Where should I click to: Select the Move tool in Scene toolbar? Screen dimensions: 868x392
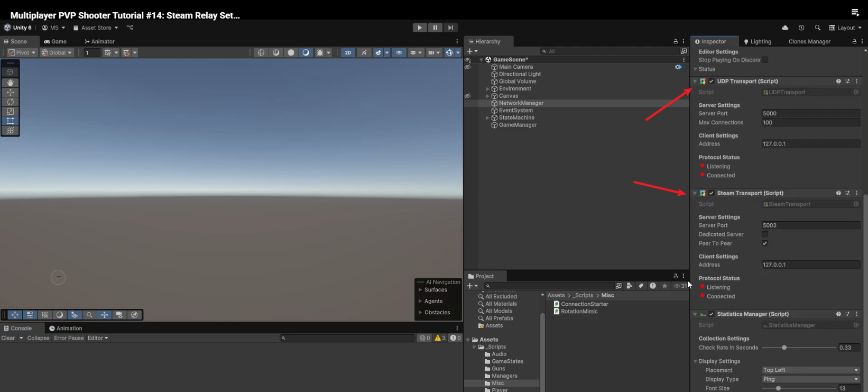point(10,92)
